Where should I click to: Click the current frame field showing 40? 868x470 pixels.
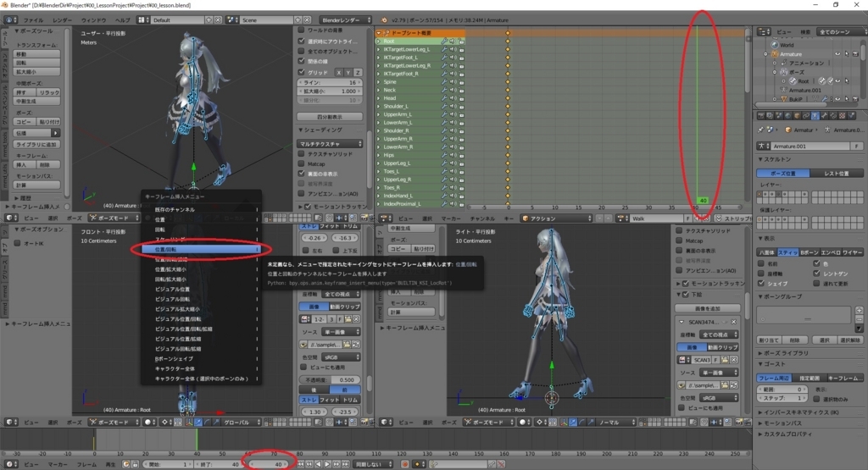point(270,464)
